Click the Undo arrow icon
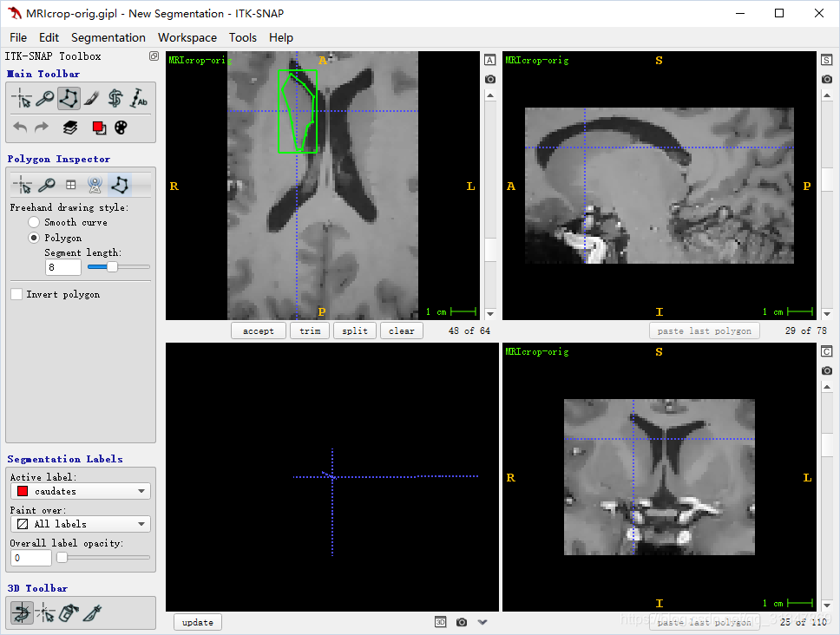840x635 pixels. [x=20, y=128]
